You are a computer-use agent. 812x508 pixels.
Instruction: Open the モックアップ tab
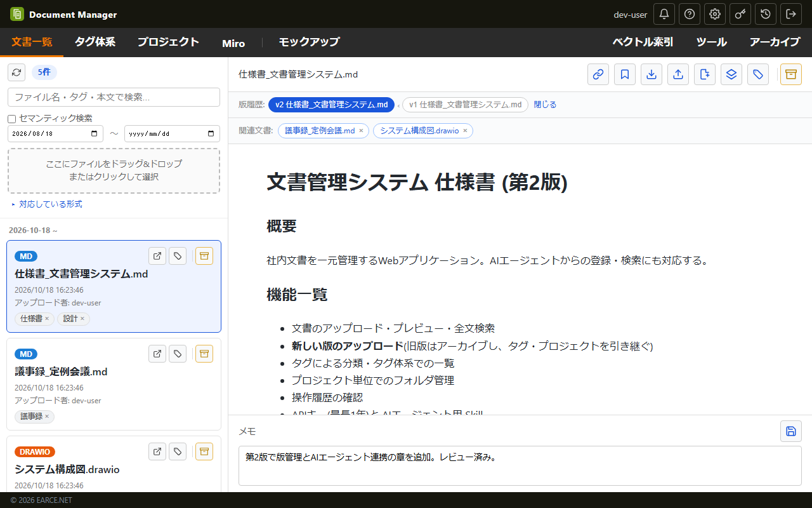pyautogui.click(x=309, y=42)
